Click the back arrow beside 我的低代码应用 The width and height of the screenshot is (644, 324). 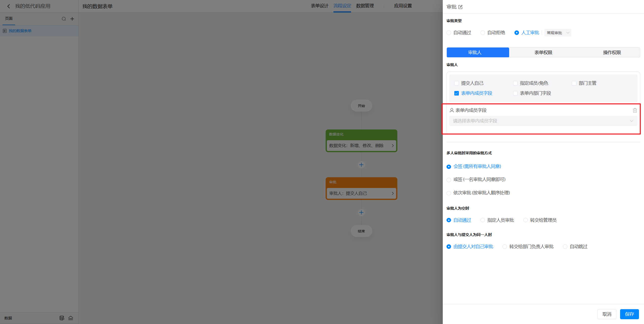point(9,6)
